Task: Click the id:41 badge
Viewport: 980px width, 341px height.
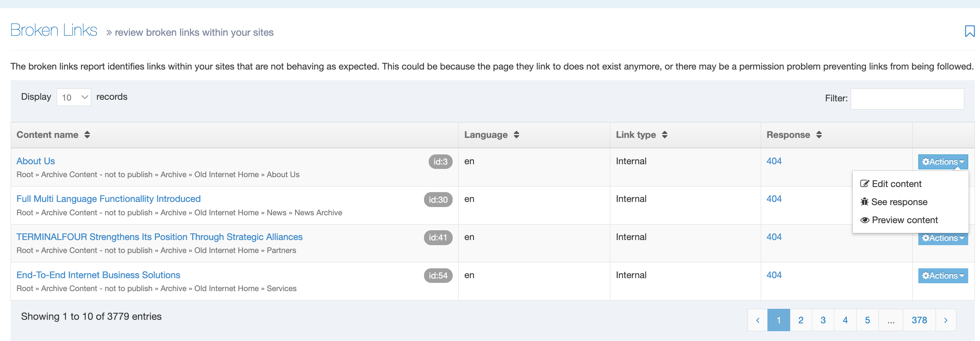Action: [x=438, y=237]
